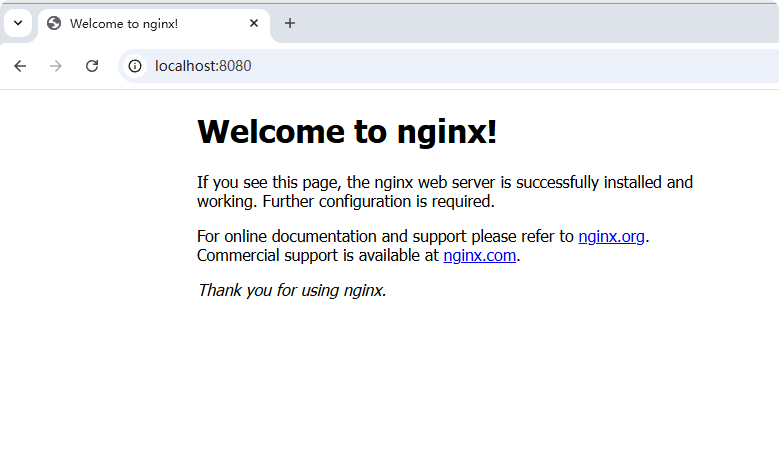Open the nginx.com commercial support link
The image size is (779, 466).
479,255
